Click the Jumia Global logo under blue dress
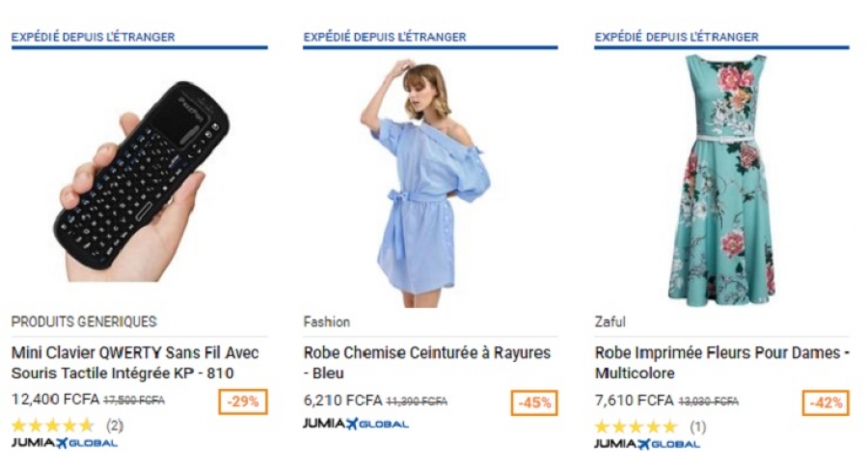This screenshot has width=868, height=470. click(355, 424)
